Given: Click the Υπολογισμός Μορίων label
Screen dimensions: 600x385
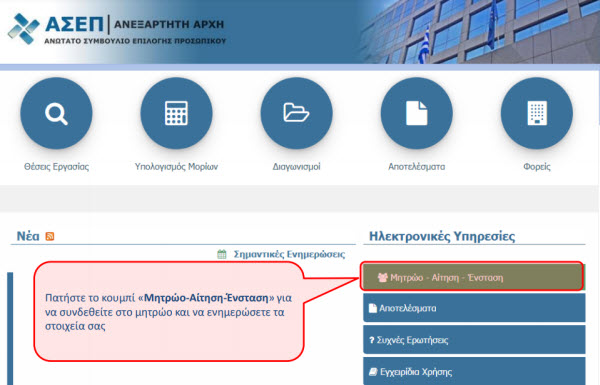Looking at the screenshot, I should tap(176, 167).
